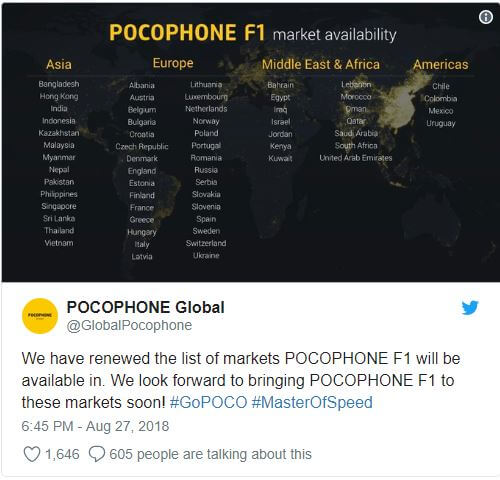Open the @GlobalPocophone handle
Image resolution: width=500 pixels, height=480 pixels.
point(129,325)
